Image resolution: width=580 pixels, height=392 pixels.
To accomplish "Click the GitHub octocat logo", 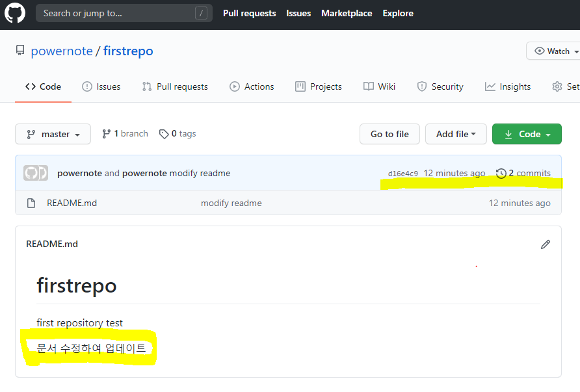I will (x=15, y=13).
